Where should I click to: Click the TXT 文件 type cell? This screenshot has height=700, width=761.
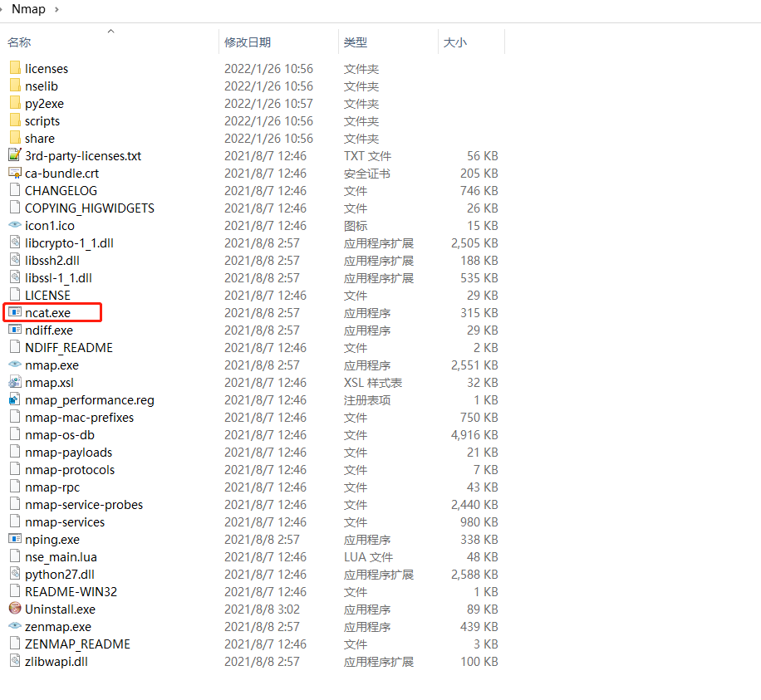367,156
